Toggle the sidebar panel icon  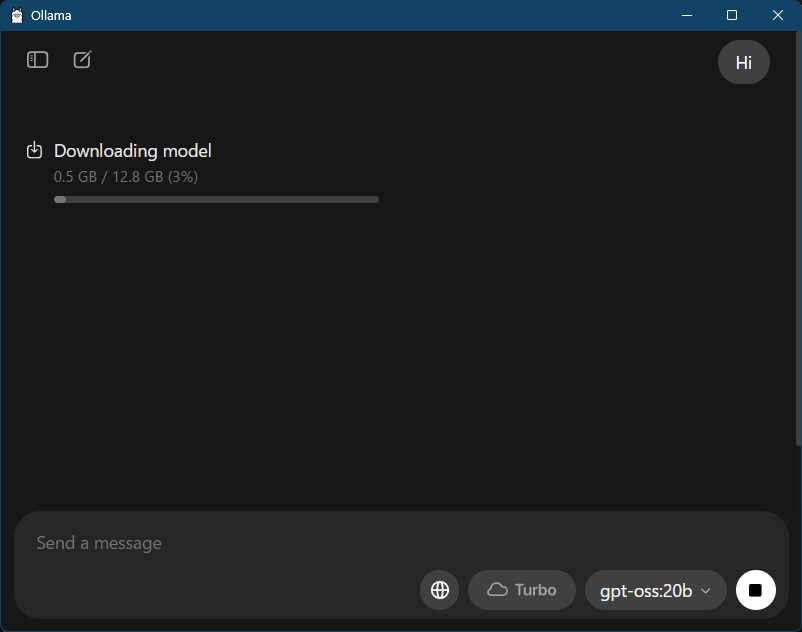[37, 60]
